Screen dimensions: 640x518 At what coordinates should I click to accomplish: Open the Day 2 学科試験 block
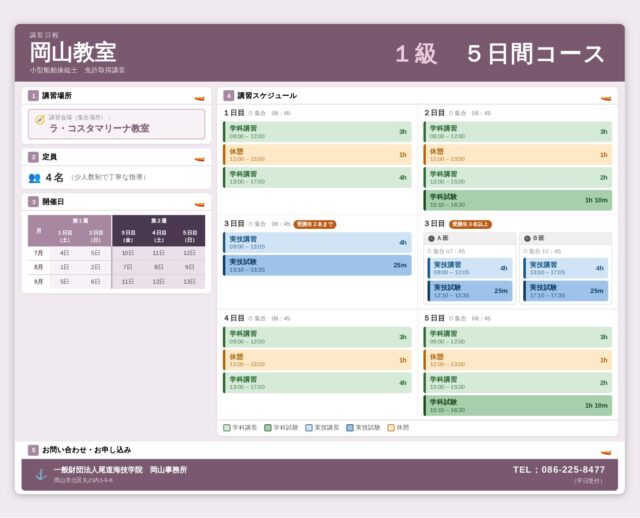[518, 200]
